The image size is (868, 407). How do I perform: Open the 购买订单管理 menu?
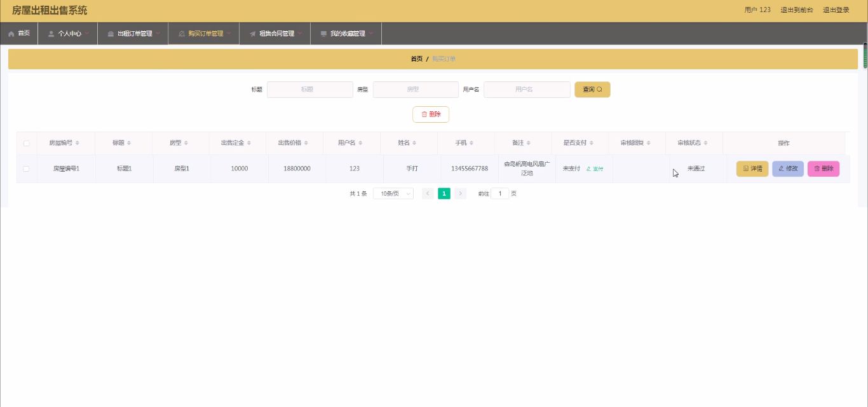click(x=204, y=34)
